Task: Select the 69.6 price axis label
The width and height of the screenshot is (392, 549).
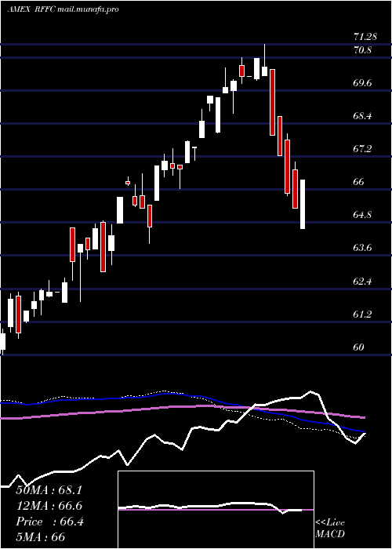Action: 362,83
